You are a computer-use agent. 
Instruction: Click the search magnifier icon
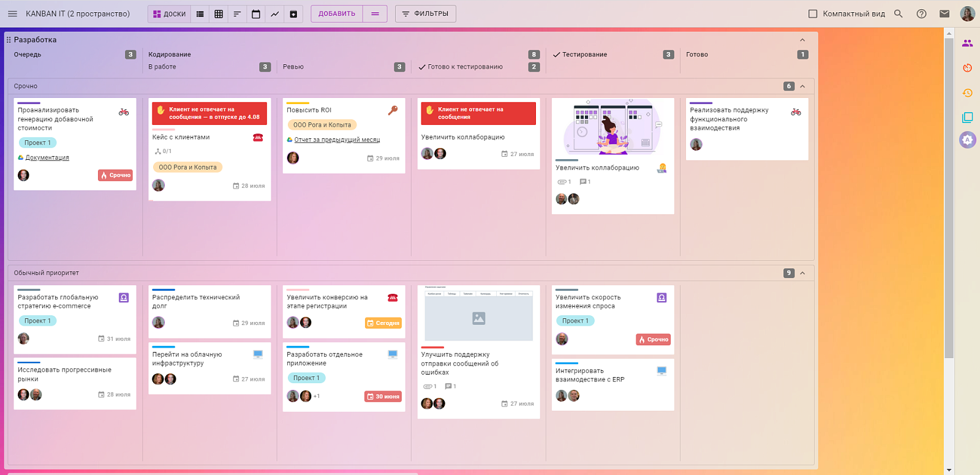point(899,13)
